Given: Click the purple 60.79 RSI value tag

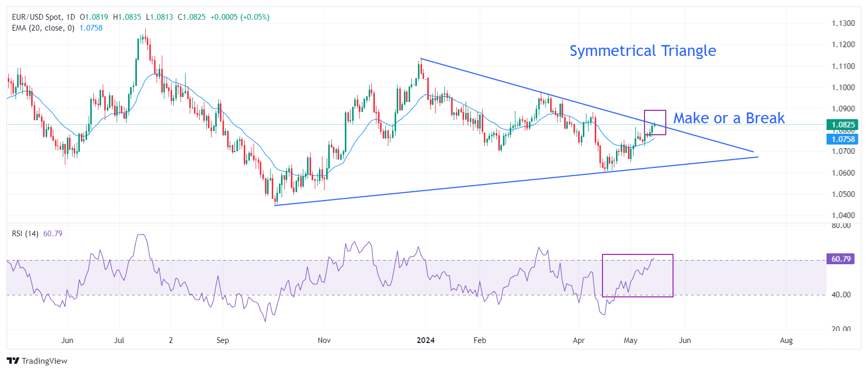Looking at the screenshot, I should (841, 259).
